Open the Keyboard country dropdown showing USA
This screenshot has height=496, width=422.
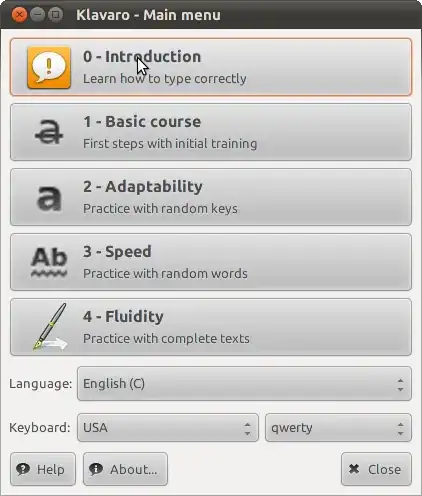click(168, 428)
